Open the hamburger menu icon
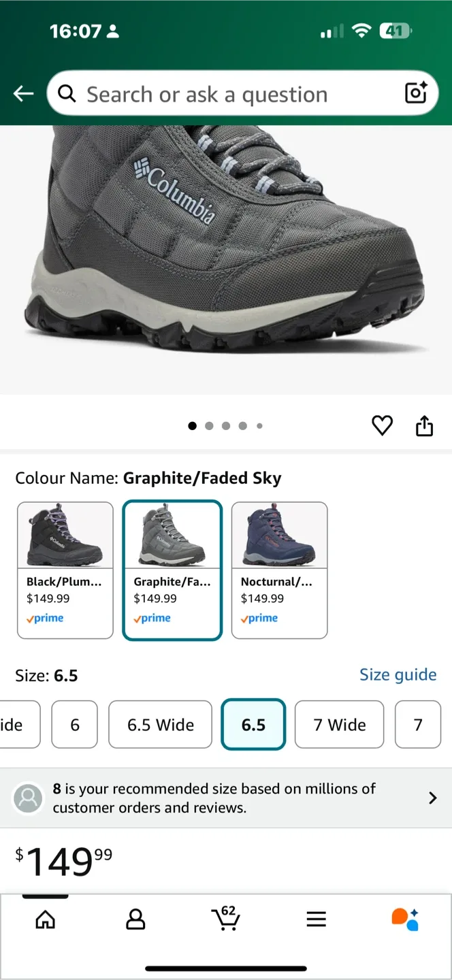 point(316,919)
